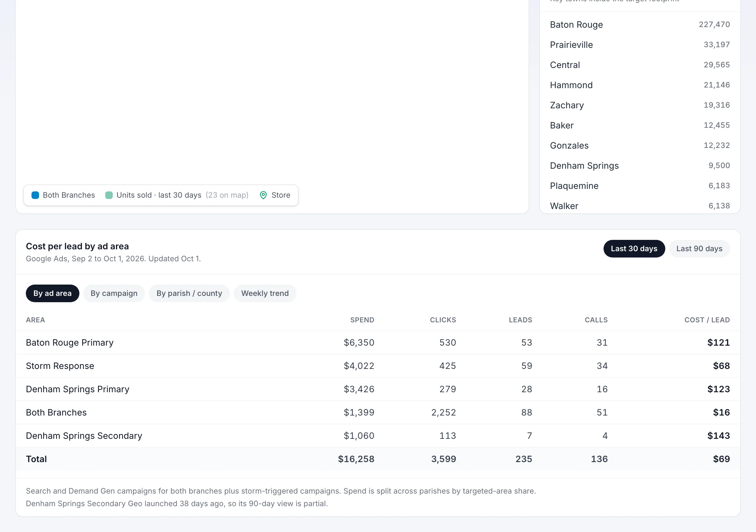Image resolution: width=756 pixels, height=532 pixels.
Task: Click Walker town entry
Action: (x=564, y=206)
